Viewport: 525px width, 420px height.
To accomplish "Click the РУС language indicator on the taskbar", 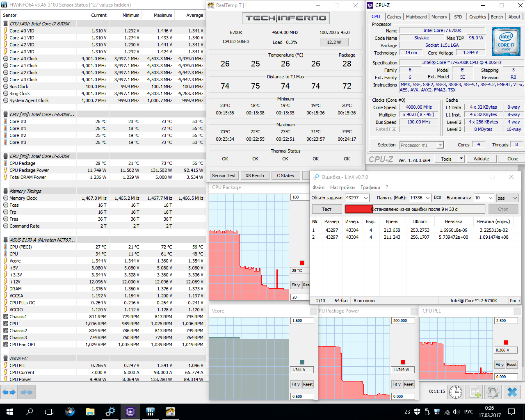I will (x=468, y=412).
